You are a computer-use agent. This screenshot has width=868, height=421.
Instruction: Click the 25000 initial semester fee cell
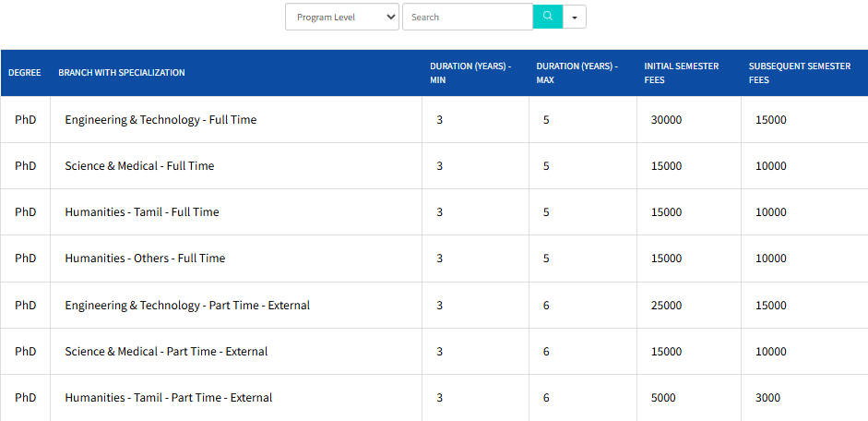(x=666, y=306)
